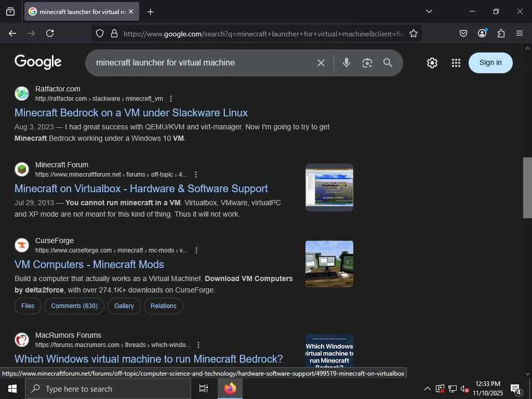Open VM Computers - Minecraft Mods link
532x399 pixels.
point(89,264)
